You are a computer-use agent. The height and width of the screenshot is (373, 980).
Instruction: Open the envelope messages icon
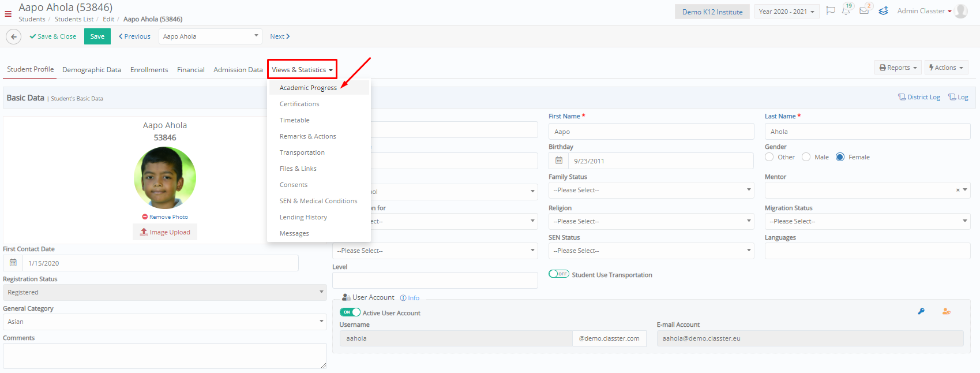click(x=864, y=11)
